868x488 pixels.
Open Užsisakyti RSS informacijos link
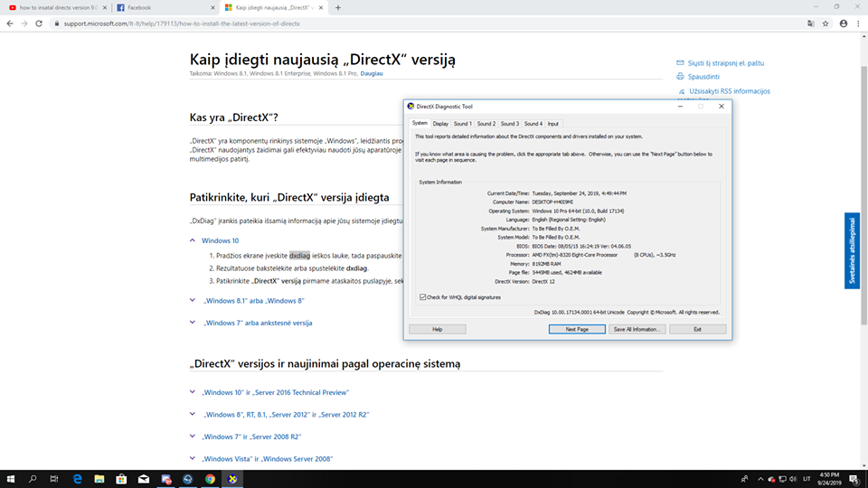coord(730,91)
